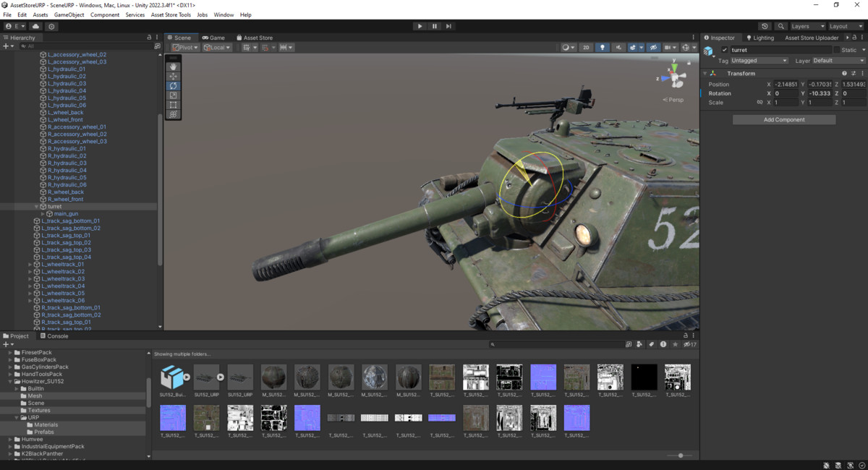Open Project search in packages icon
This screenshot has width=868, height=470.
click(x=628, y=344)
